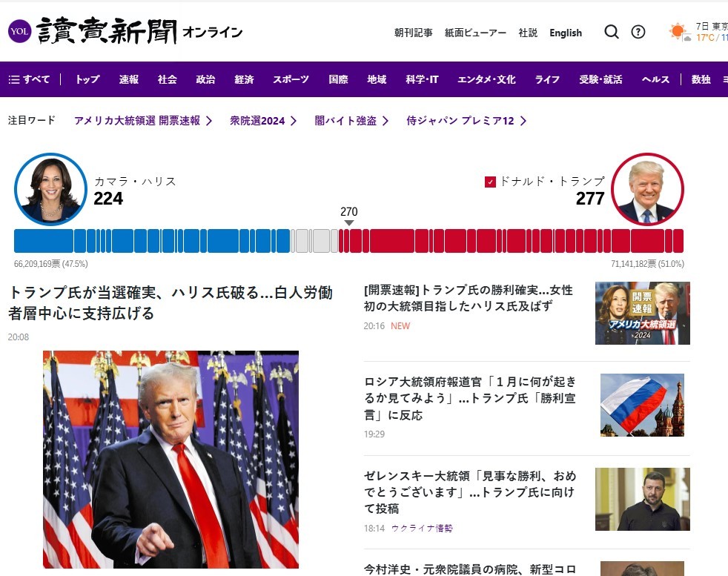The height and width of the screenshot is (576, 728).
Task: Click the ウクライナ情勢 tag
Action: coord(422,529)
